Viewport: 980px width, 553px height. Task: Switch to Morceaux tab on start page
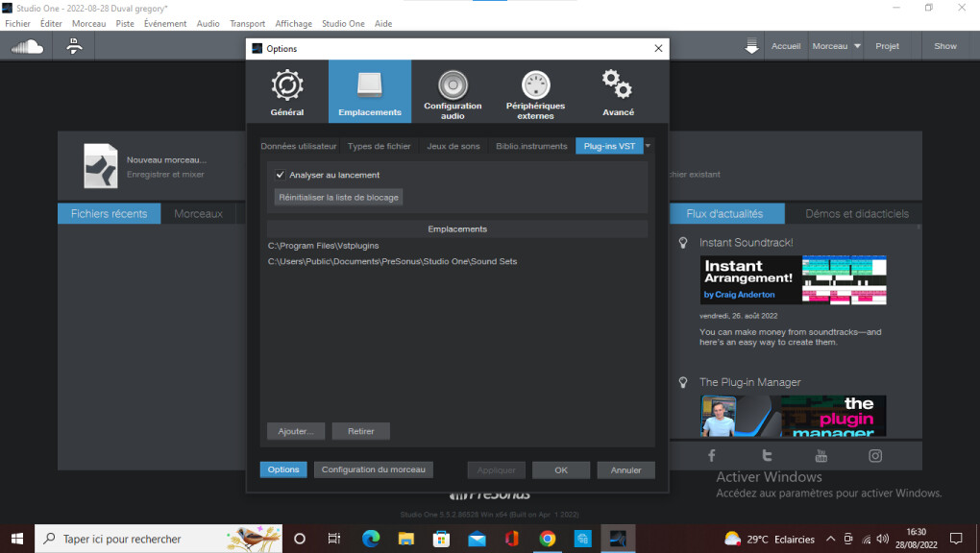pos(198,214)
